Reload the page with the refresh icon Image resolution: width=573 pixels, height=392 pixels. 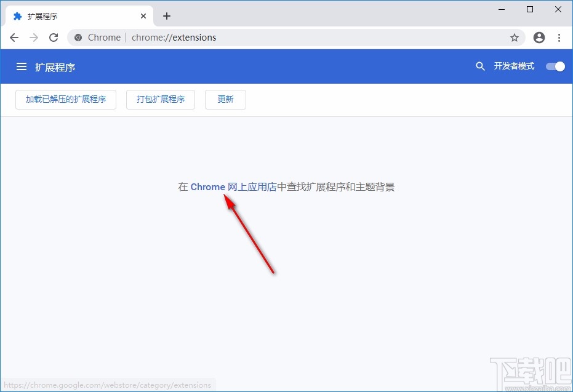54,38
